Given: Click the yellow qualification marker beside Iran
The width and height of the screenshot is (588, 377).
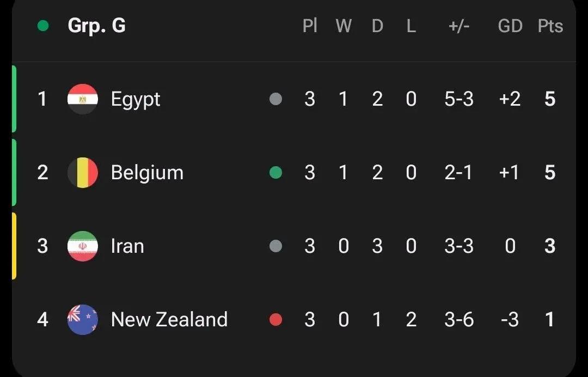Looking at the screenshot, I should click(14, 246).
